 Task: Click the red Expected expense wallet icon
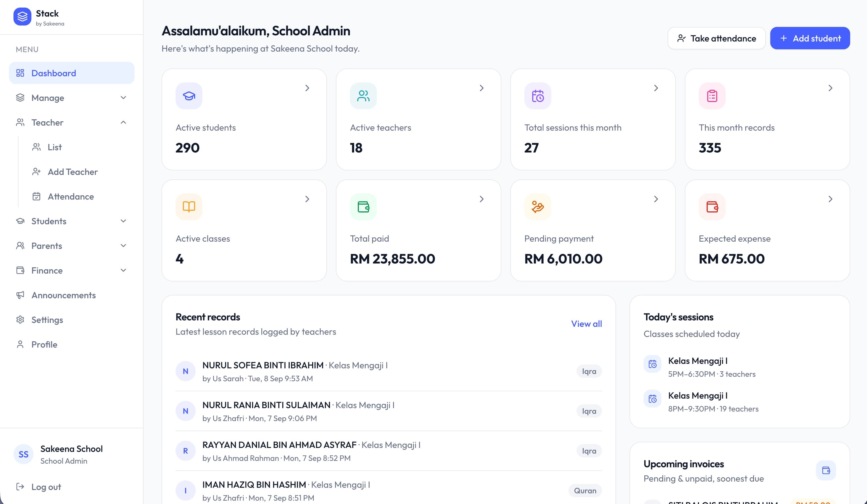coord(712,207)
